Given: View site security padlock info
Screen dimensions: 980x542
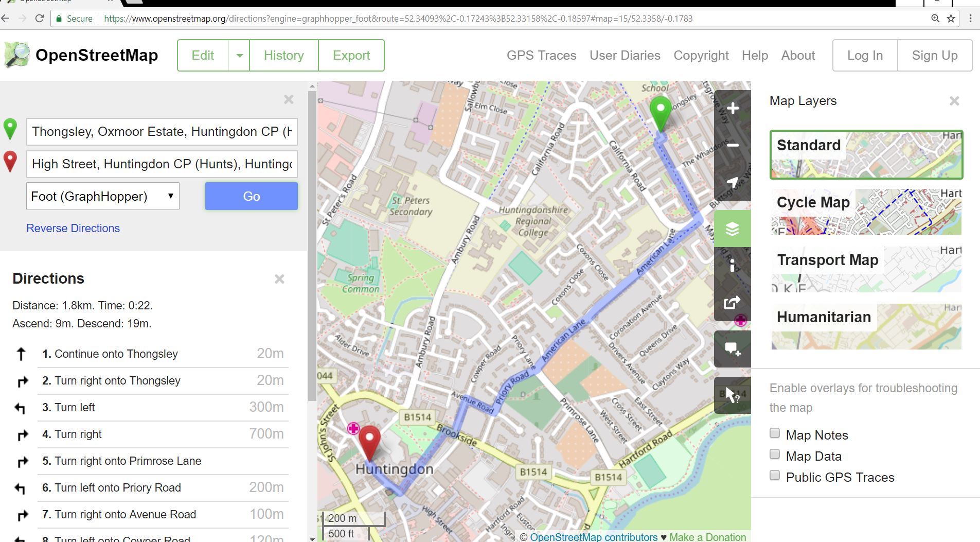Looking at the screenshot, I should [59, 19].
